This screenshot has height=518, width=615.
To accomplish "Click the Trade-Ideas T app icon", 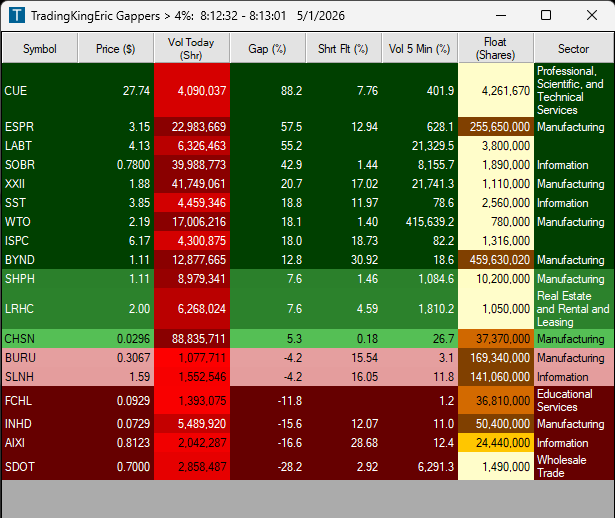I will point(16,16).
